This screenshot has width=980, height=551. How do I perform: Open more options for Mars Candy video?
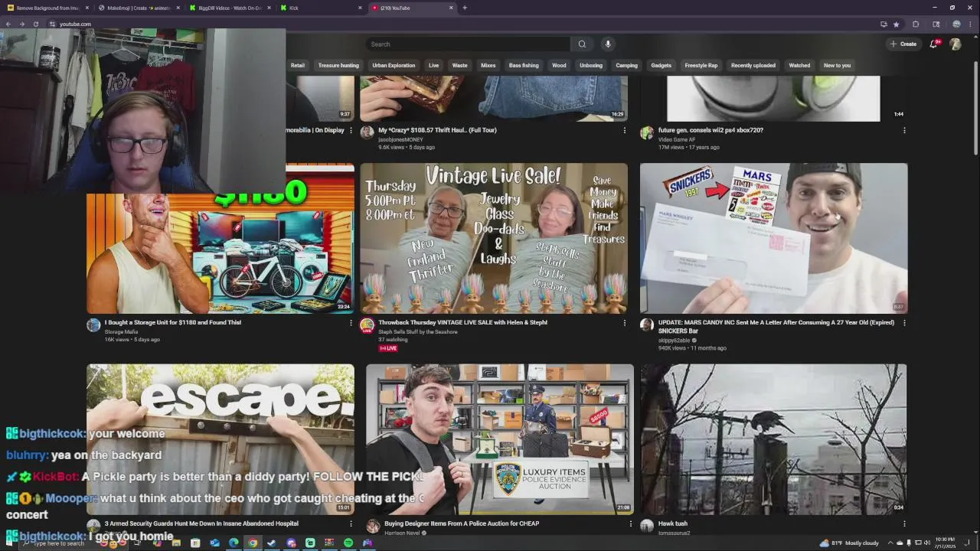pyautogui.click(x=904, y=323)
